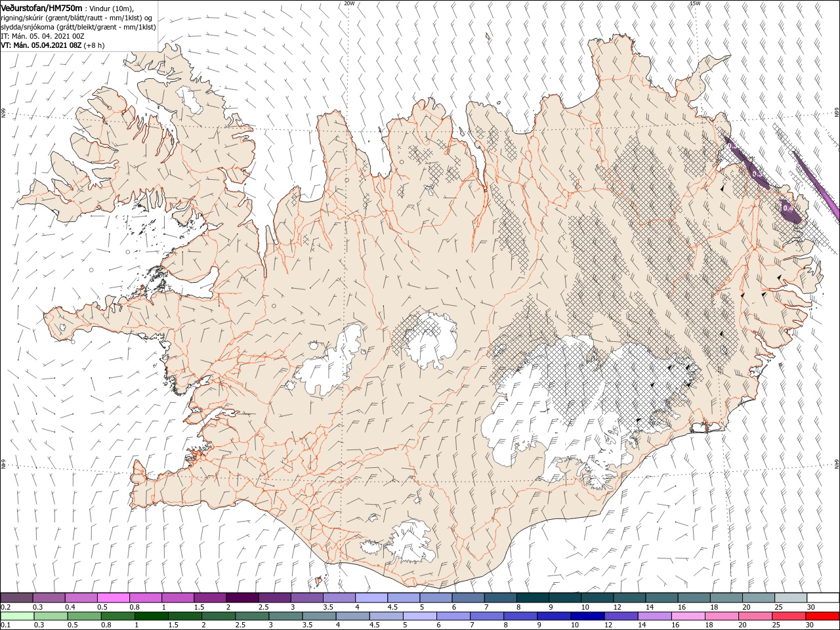Select the upper scale swatch starting at 16

point(693,598)
